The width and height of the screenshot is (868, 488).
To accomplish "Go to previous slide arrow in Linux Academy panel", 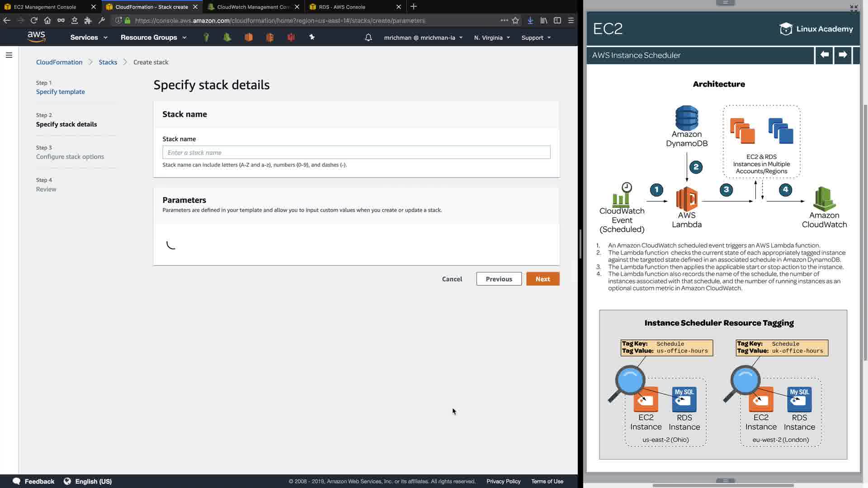I will point(824,55).
